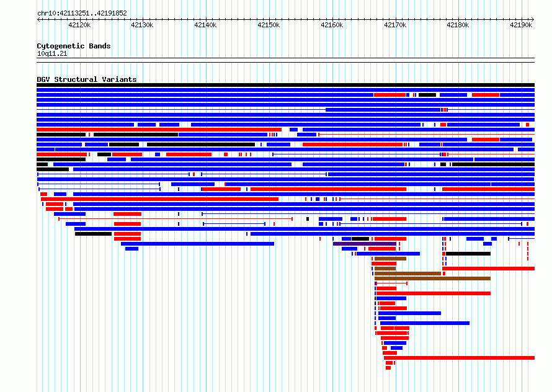Click the short blue bar beneath the blue bar spanning 42127k-42151k
This screenshot has width=552, height=392.
[132, 249]
